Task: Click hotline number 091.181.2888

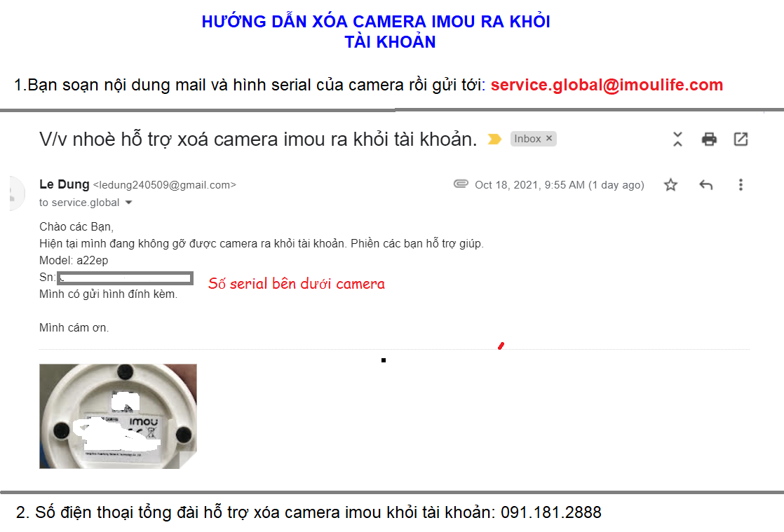Action: [551, 512]
